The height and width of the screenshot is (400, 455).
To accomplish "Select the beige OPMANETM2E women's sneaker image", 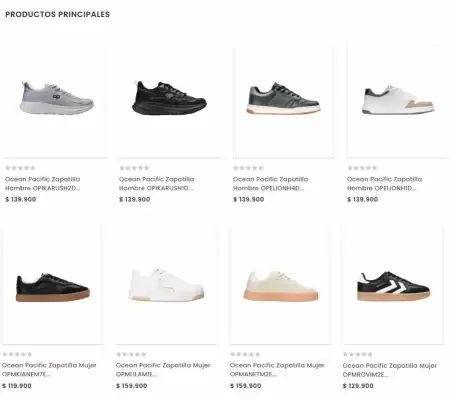I will click(x=281, y=284).
